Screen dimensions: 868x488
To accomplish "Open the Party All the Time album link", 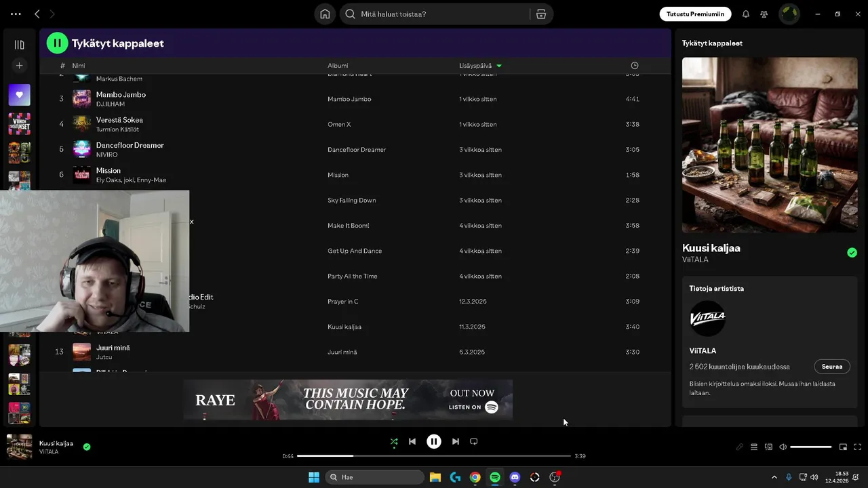I will click(x=353, y=276).
